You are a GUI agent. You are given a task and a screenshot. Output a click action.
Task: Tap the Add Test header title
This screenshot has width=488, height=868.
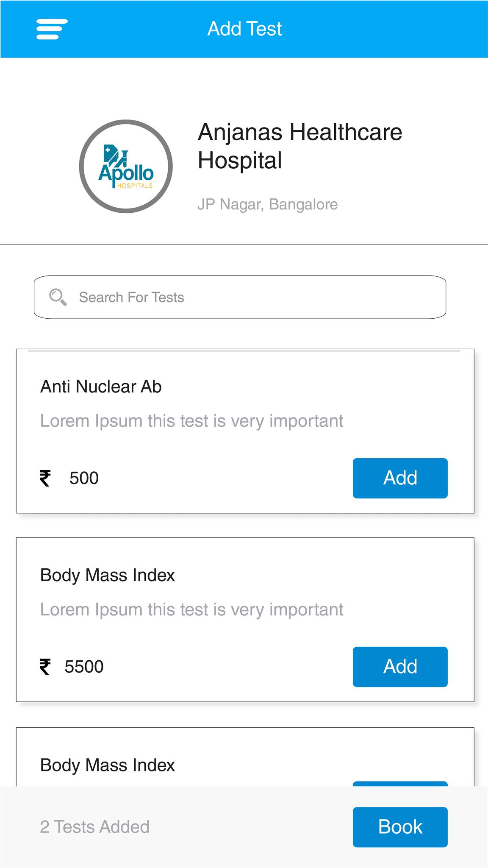(244, 29)
